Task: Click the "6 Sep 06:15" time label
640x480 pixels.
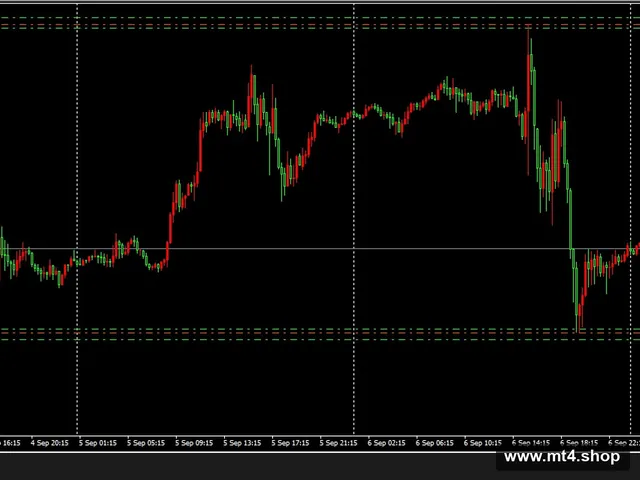Action: click(435, 443)
